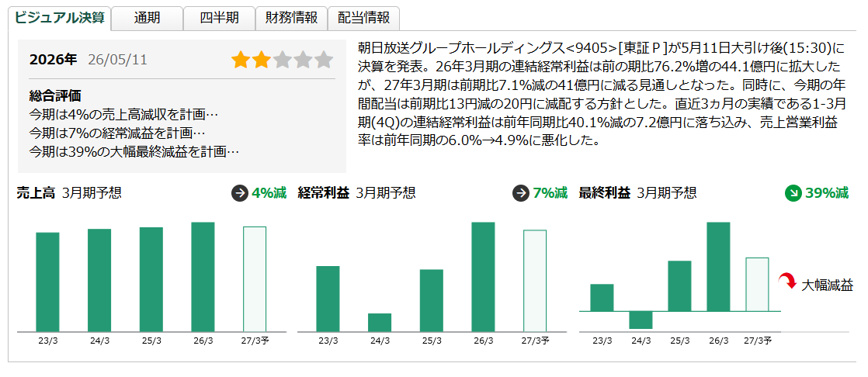Click the 経常利益 25/3 bar

click(431, 301)
